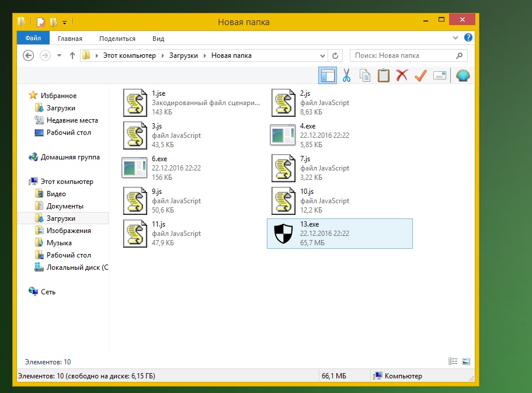
Task: Click the clipboard Paste toolbar icon
Action: 383,75
